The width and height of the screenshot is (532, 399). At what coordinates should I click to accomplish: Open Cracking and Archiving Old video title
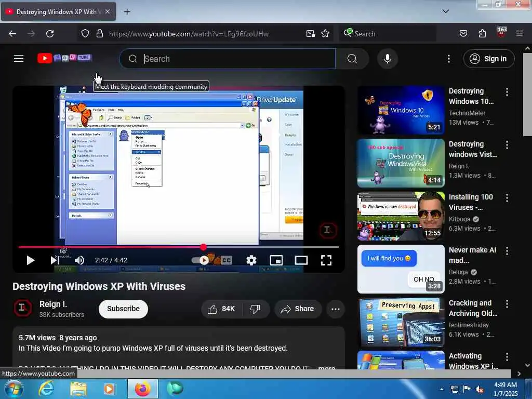coord(473,308)
